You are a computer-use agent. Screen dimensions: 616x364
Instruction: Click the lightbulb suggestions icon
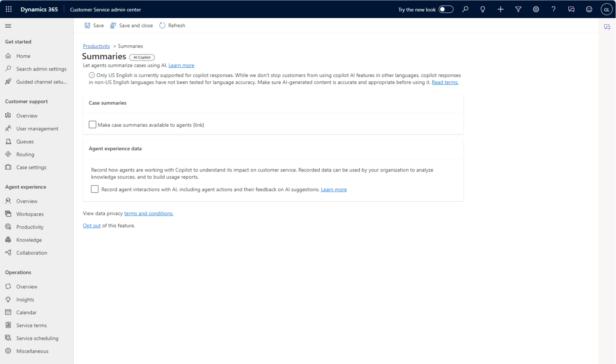(x=482, y=9)
